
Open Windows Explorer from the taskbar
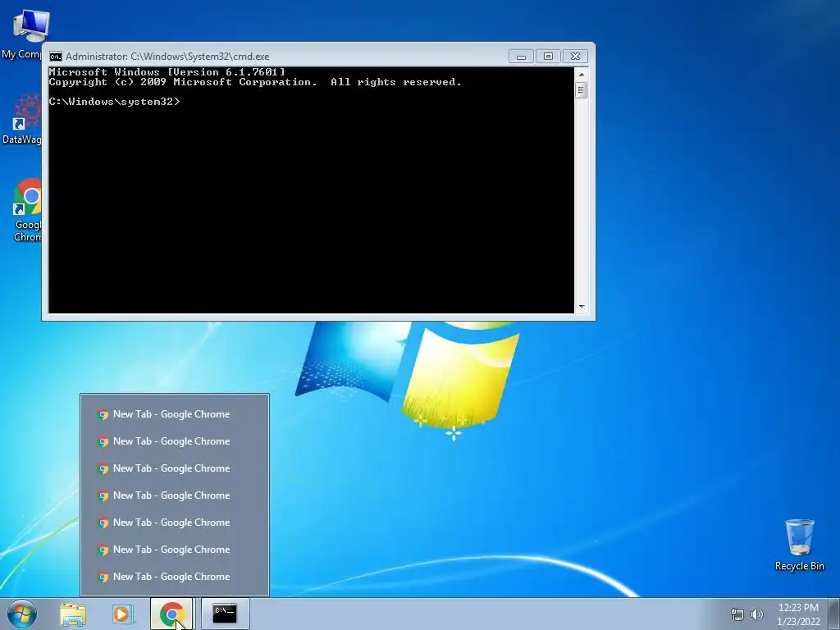73,614
